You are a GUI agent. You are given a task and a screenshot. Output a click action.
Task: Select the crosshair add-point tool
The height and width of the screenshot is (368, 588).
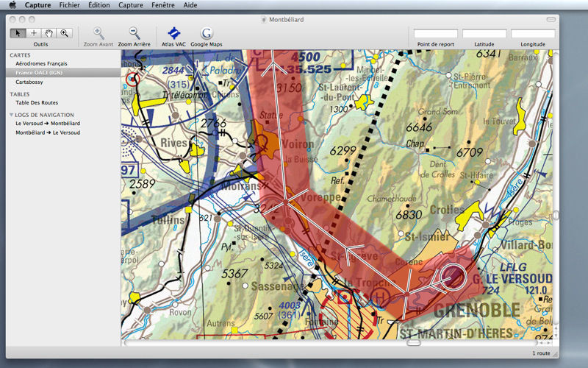click(x=34, y=33)
